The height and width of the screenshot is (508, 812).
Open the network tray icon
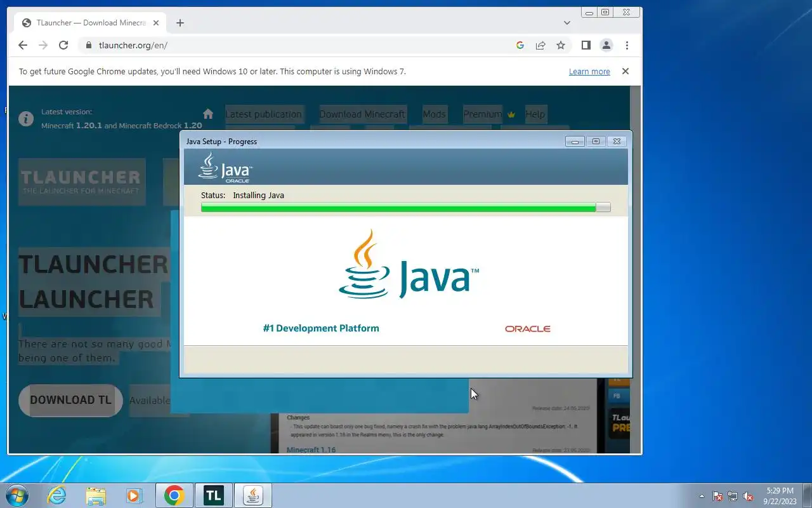click(x=733, y=496)
